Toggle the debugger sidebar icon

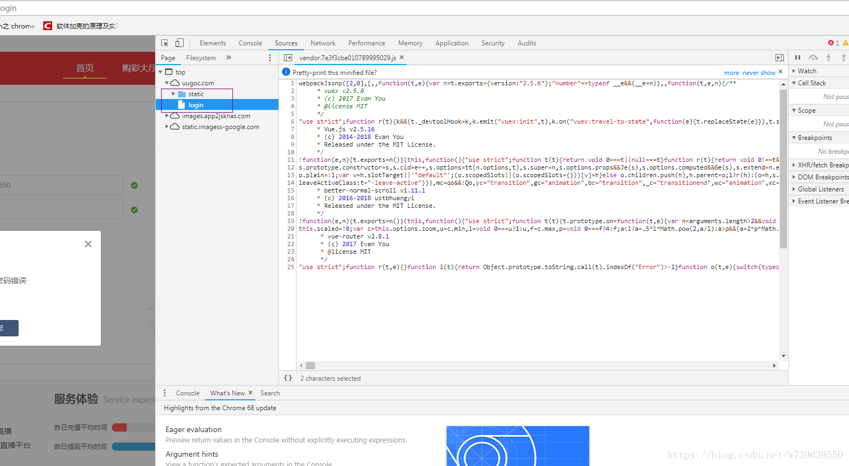tap(779, 57)
